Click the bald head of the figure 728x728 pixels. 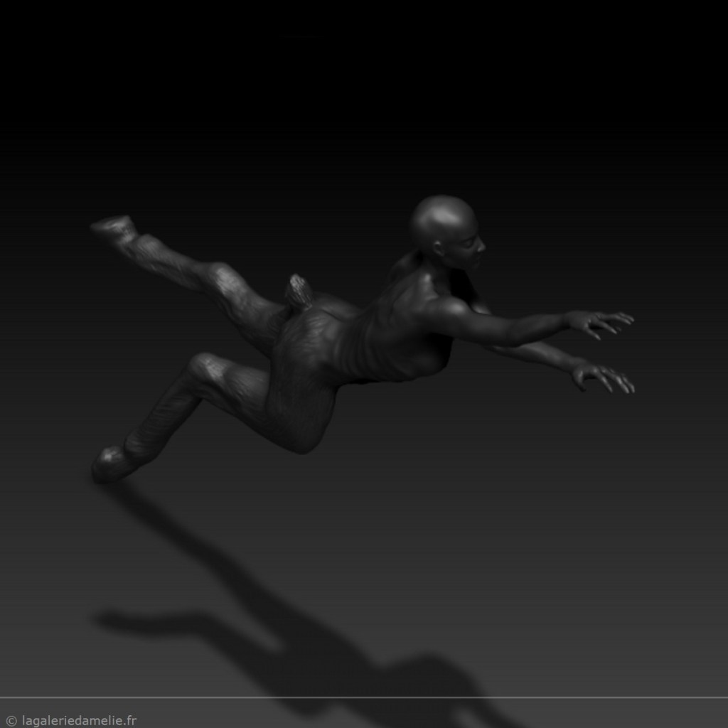tap(441, 217)
